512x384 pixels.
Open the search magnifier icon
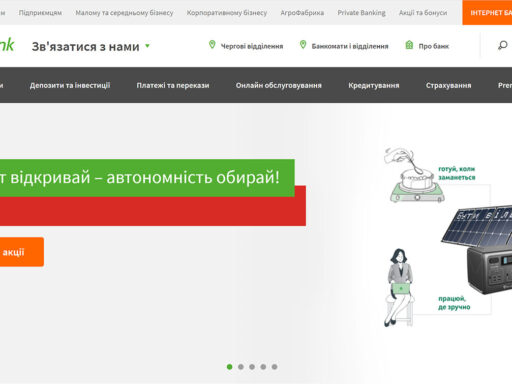click(x=503, y=45)
